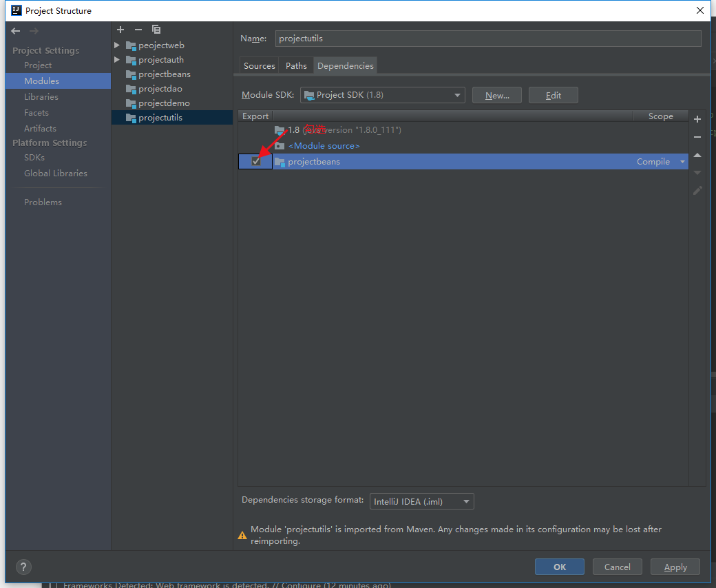Remove selected module with minus icon above module list
716x588 pixels.
[138, 30]
